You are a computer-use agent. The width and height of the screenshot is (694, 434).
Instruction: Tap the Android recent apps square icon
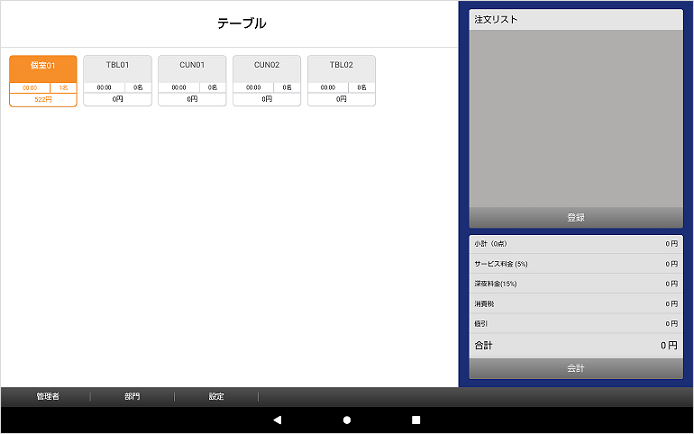click(x=416, y=420)
